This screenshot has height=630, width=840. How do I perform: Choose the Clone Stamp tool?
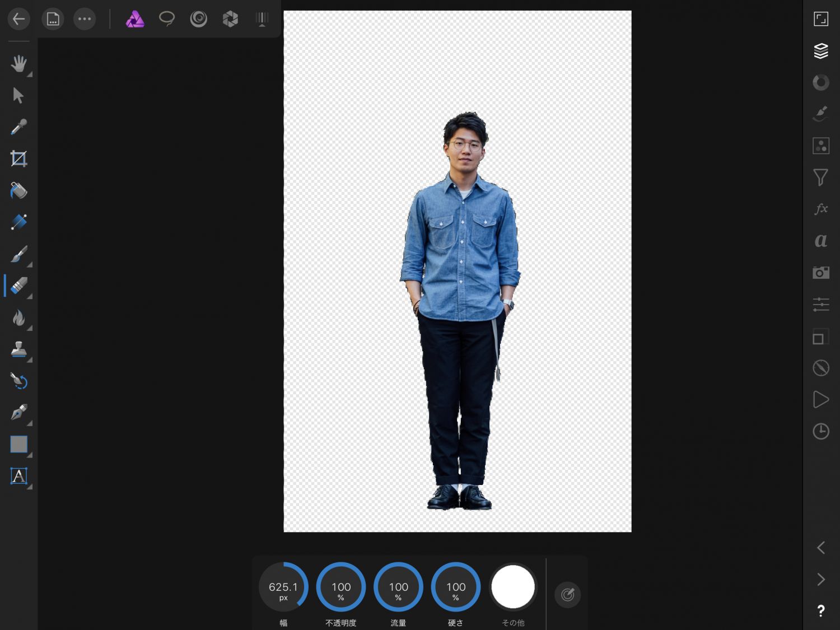pyautogui.click(x=18, y=349)
